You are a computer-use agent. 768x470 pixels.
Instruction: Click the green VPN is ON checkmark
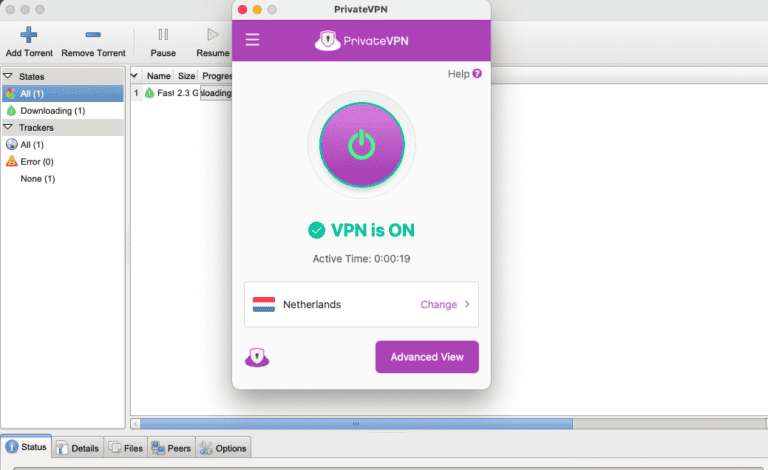coord(316,230)
